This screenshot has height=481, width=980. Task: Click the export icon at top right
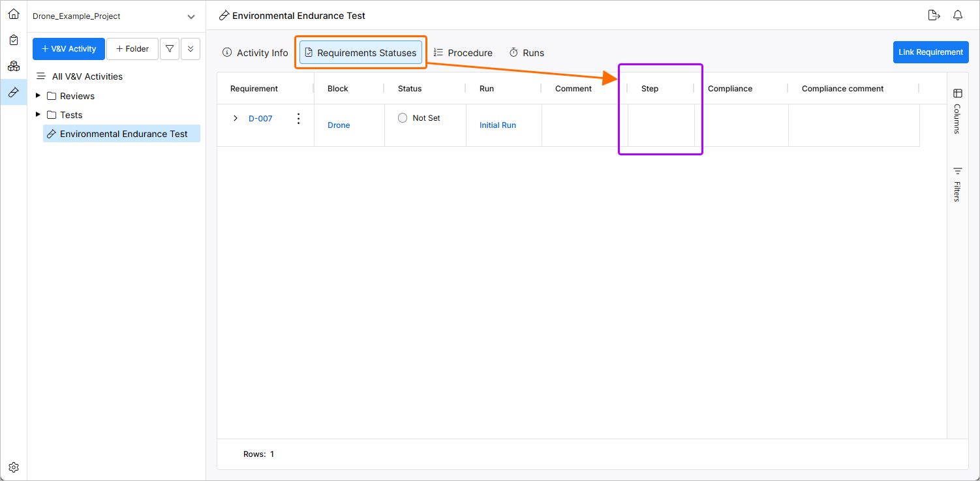(x=934, y=16)
